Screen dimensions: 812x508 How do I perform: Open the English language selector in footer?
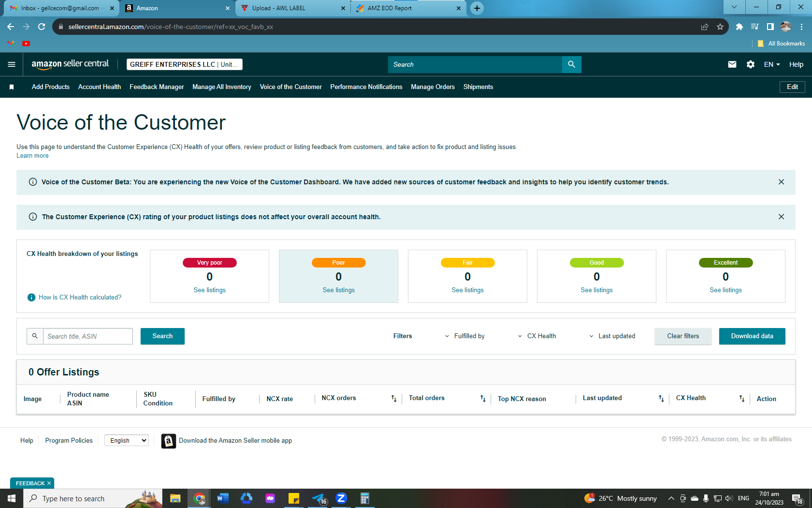pos(127,440)
